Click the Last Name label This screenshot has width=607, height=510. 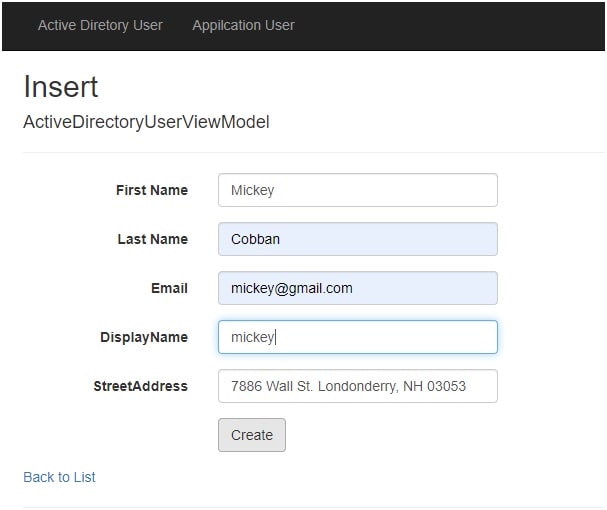click(153, 239)
